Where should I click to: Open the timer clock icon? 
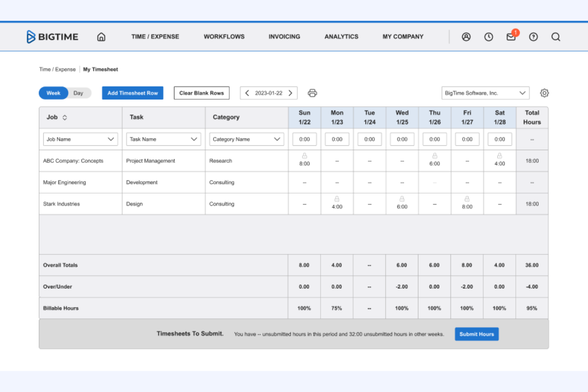point(489,37)
